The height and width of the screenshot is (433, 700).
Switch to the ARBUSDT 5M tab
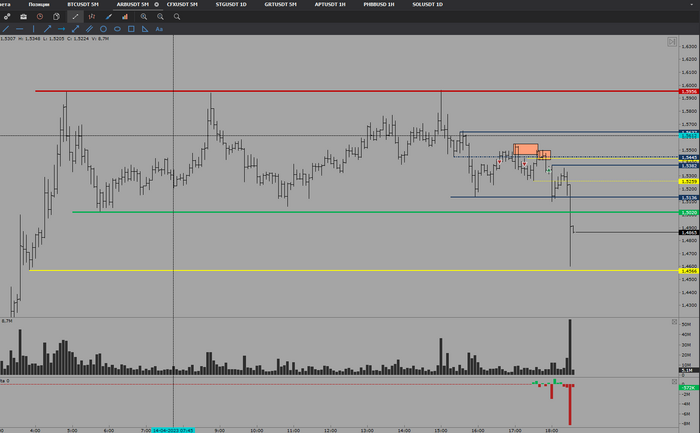coord(132,4)
